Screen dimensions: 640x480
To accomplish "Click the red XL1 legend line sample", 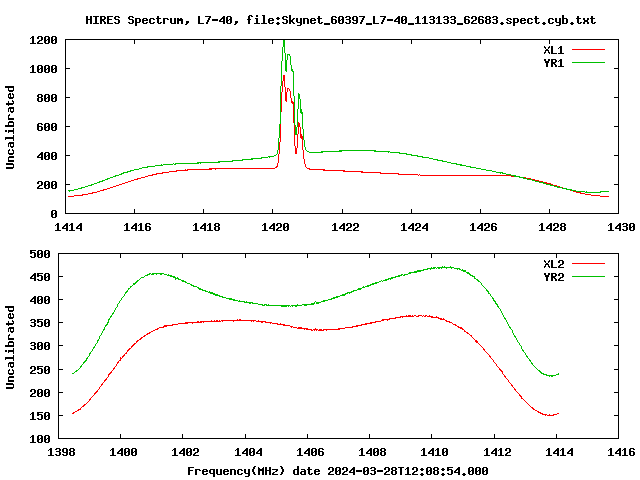I will [x=588, y=50].
